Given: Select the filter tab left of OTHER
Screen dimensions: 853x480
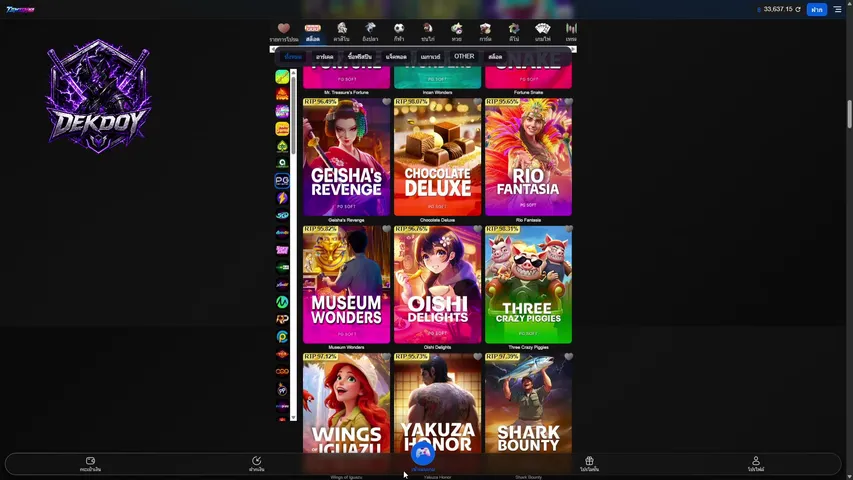Looking at the screenshot, I should [x=430, y=57].
